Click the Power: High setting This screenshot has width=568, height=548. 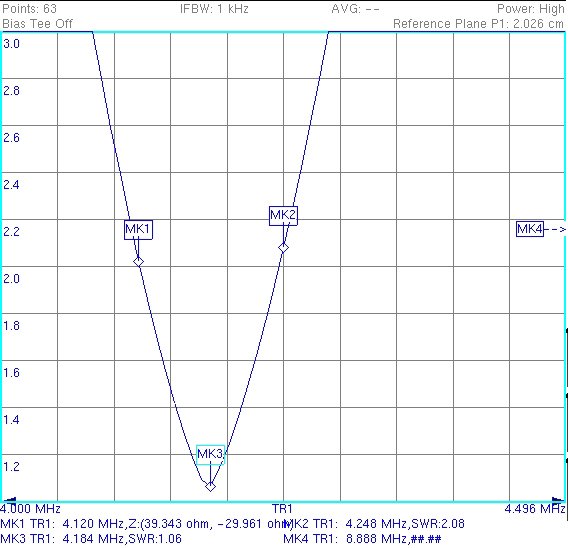[531, 9]
